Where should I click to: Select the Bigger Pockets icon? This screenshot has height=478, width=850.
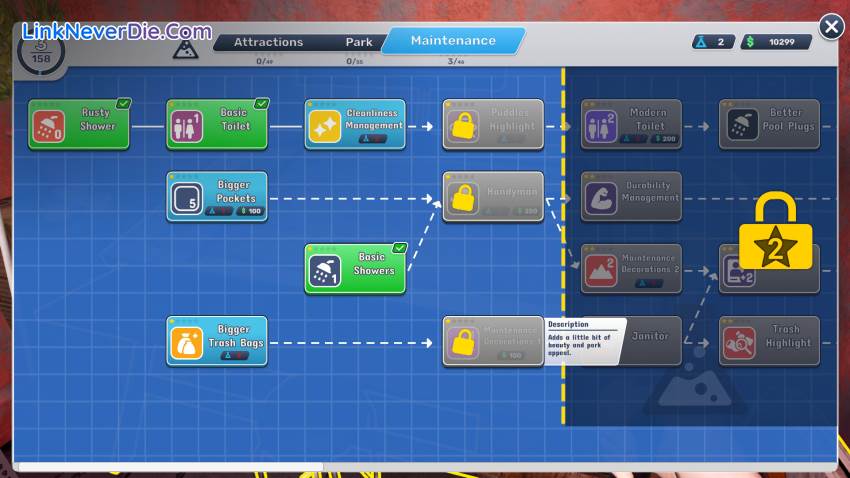pos(187,198)
